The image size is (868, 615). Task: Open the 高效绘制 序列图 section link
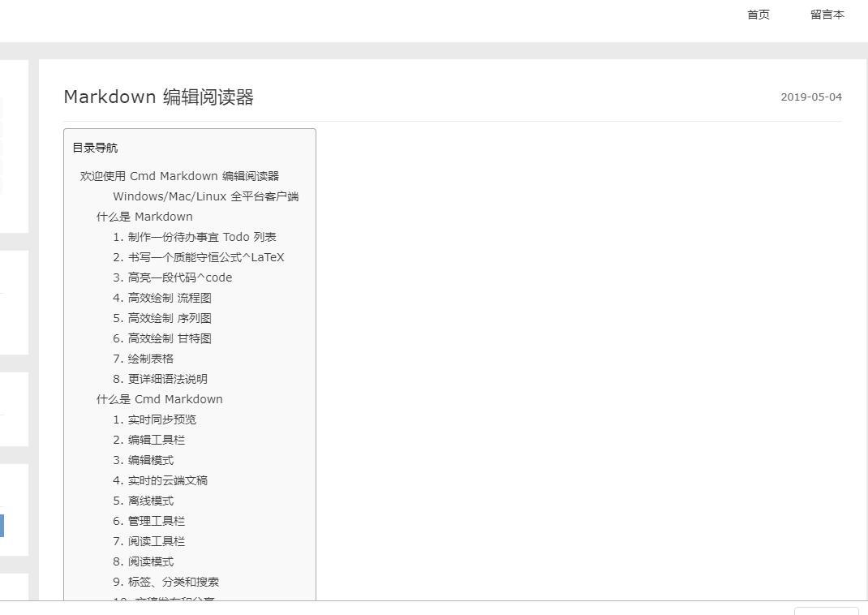click(x=169, y=318)
